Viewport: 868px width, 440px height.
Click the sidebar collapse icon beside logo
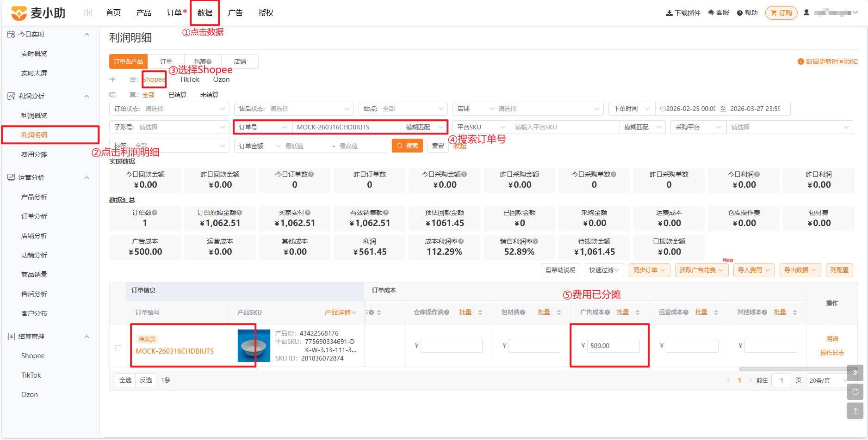88,12
